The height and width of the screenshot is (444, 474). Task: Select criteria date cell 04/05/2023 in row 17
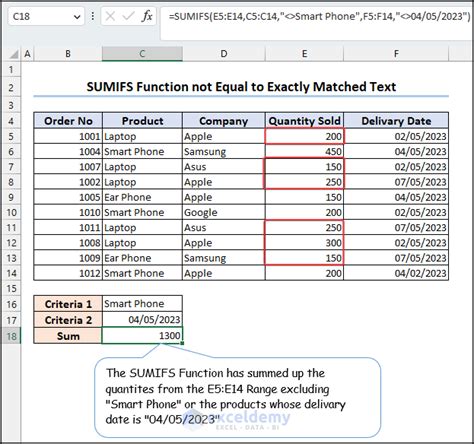pos(142,320)
